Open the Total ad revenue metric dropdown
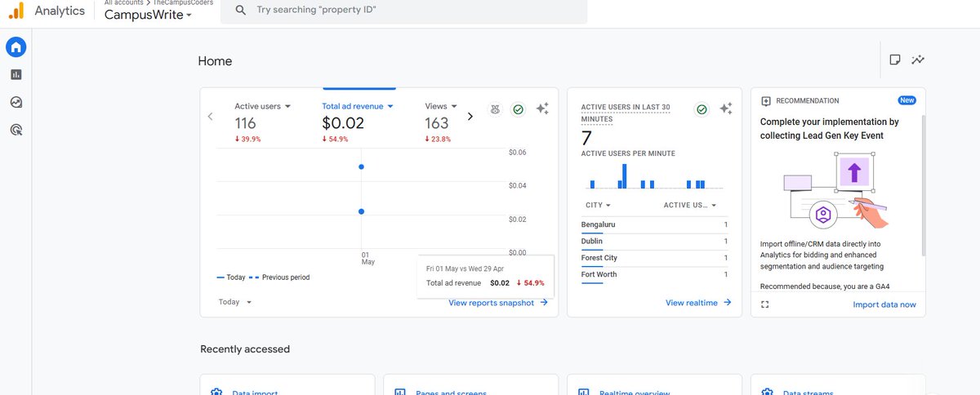Viewport: 980px width, 395px height. click(358, 106)
